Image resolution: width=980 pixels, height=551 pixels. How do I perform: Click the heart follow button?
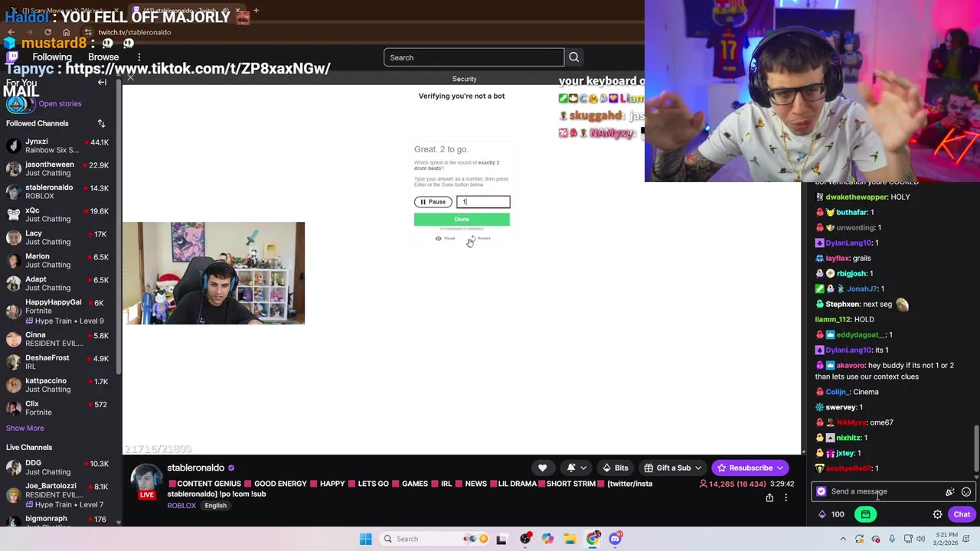pos(542,468)
